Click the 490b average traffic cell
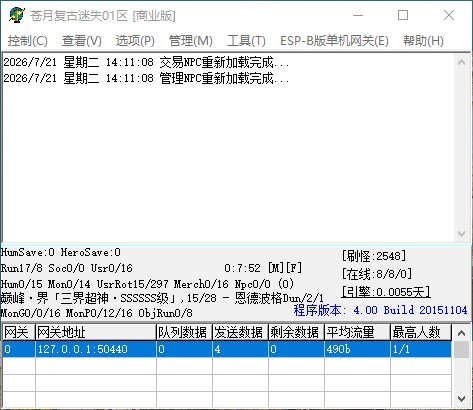473x410 pixels. tap(357, 349)
